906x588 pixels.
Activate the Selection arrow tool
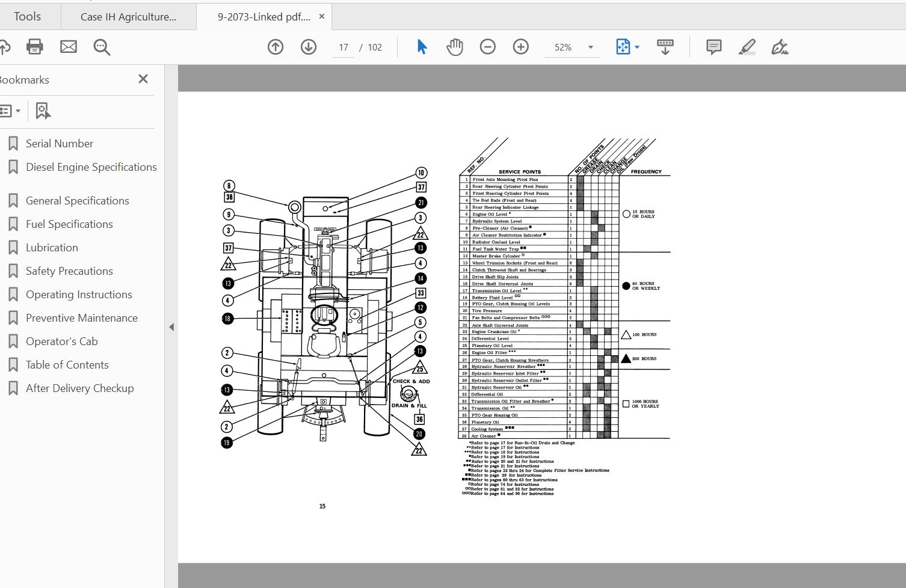tap(422, 47)
